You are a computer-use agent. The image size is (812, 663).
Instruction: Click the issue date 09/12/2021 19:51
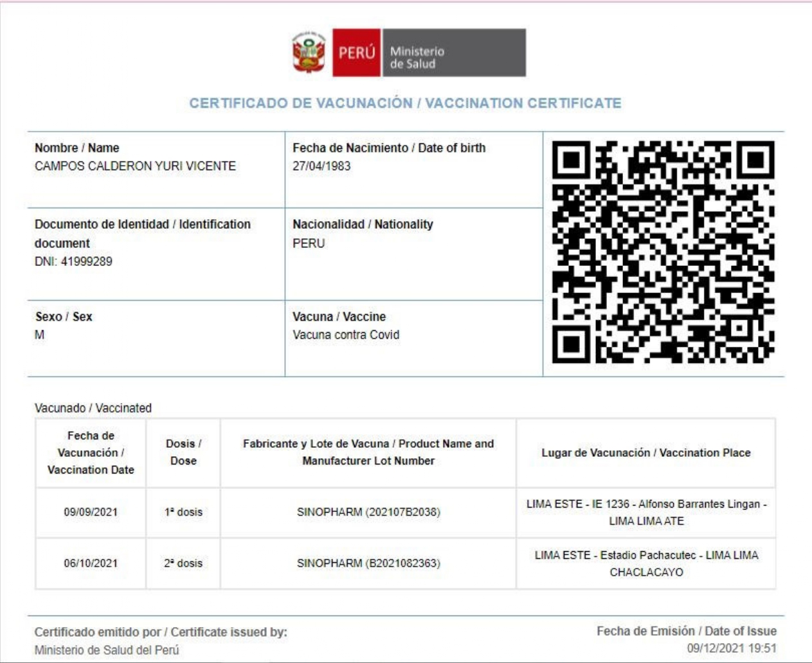point(732,648)
